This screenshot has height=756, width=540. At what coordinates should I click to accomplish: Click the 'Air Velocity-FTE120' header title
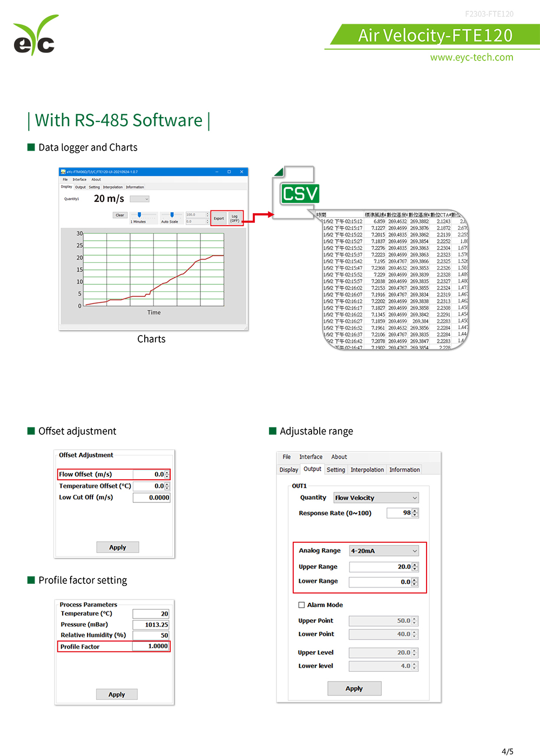435,35
